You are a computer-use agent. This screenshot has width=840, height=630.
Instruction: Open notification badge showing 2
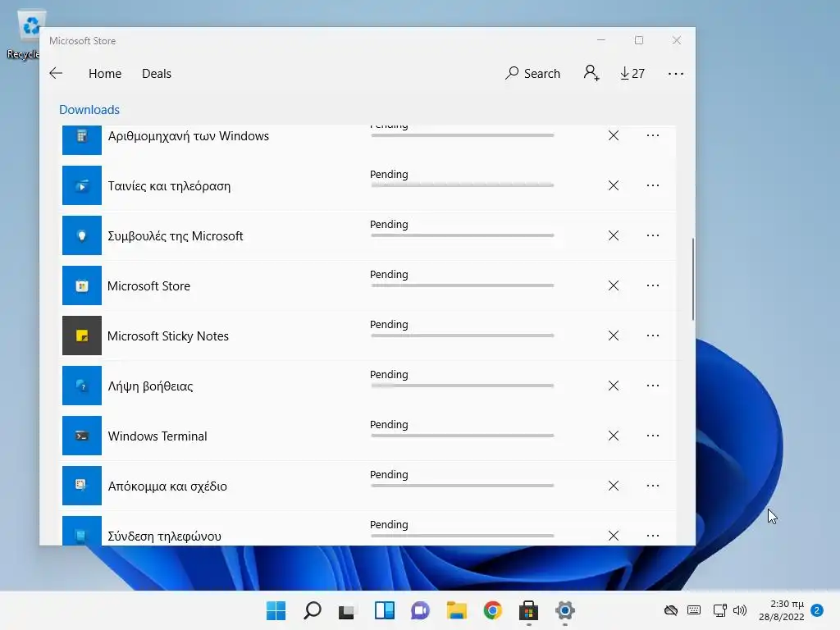(x=817, y=610)
